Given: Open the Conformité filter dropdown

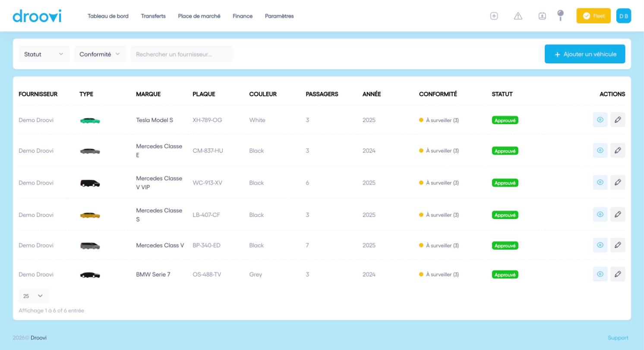Looking at the screenshot, I should click(x=100, y=54).
